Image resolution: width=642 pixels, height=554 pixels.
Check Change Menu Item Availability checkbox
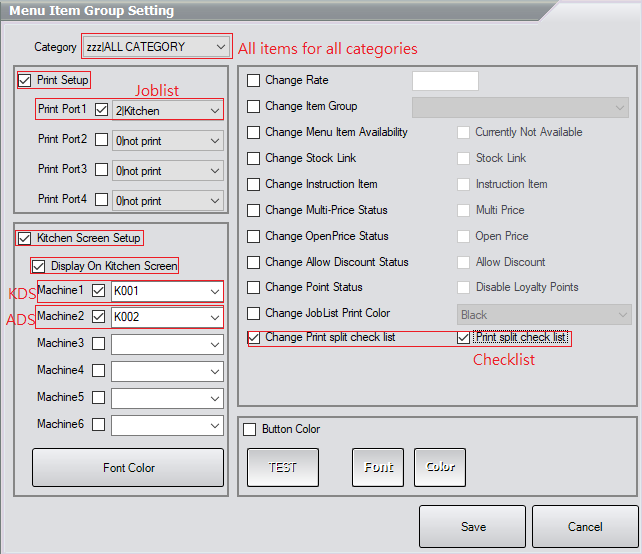click(253, 132)
